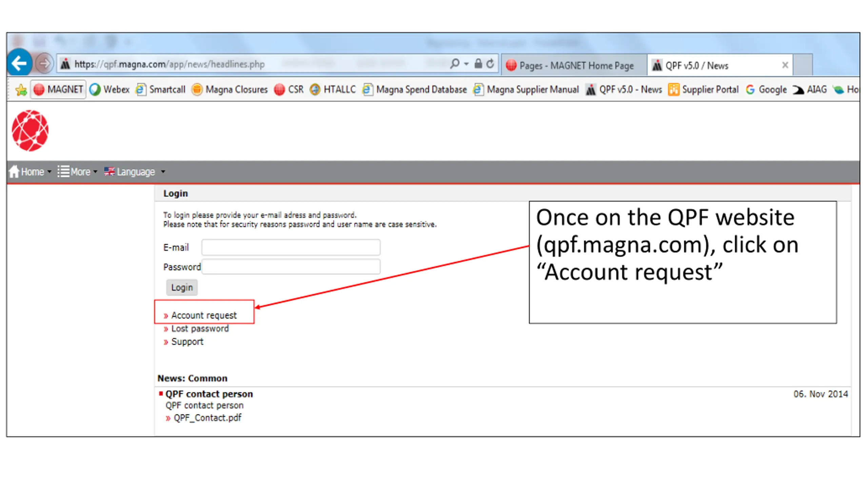Open the Supplier Portal bookmark
Screen dimensions: 868x488
[703, 89]
